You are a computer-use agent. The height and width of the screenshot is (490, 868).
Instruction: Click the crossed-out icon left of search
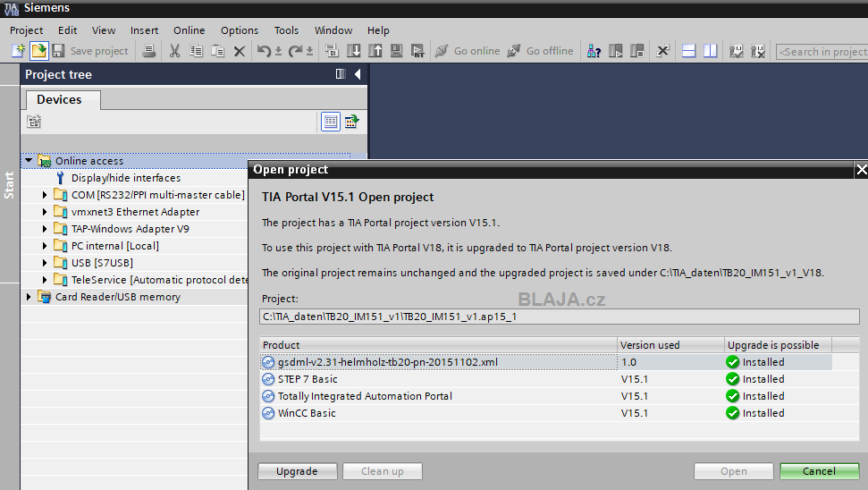point(758,51)
